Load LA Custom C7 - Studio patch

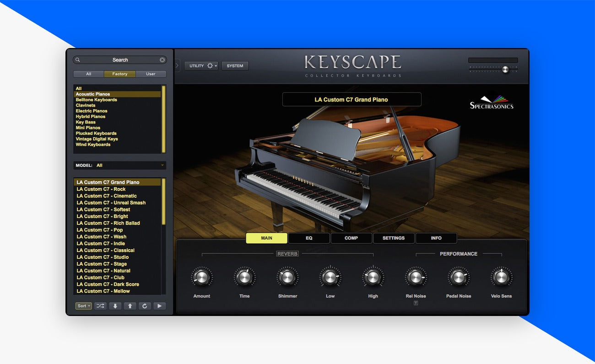(118, 257)
